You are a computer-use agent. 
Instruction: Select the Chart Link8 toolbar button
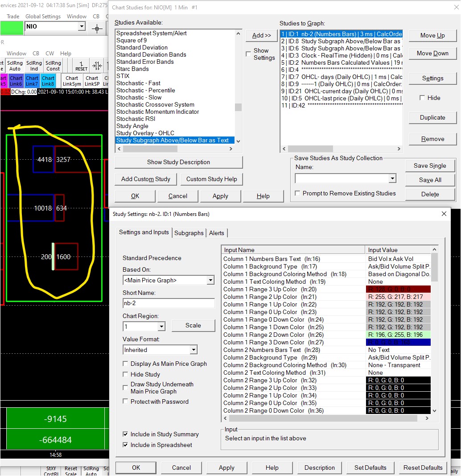(48, 81)
